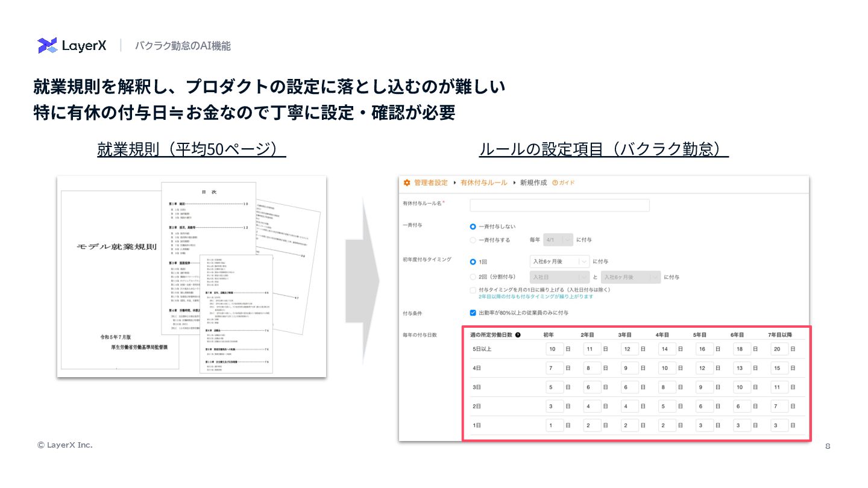This screenshot has height=488, width=868.
Task: Click the 新規作成 breadcrumb text
Action: [x=533, y=183]
